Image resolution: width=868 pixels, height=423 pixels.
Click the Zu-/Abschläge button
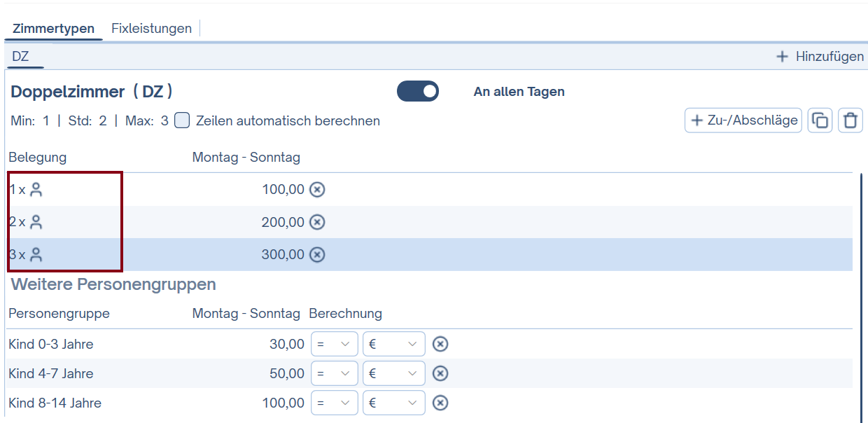point(743,120)
